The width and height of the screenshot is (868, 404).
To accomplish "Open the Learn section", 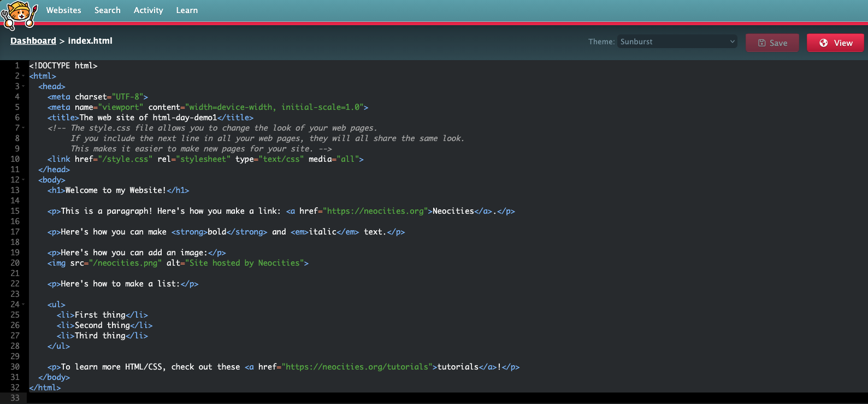I will (187, 10).
